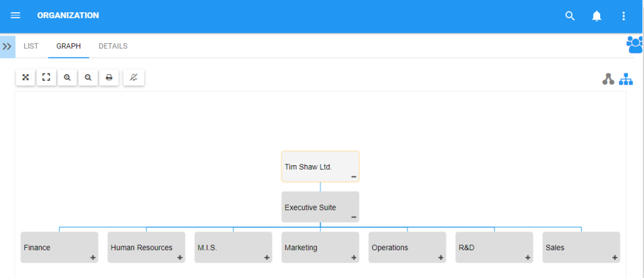
Task: Click the search magnifier icon
Action: point(570,16)
